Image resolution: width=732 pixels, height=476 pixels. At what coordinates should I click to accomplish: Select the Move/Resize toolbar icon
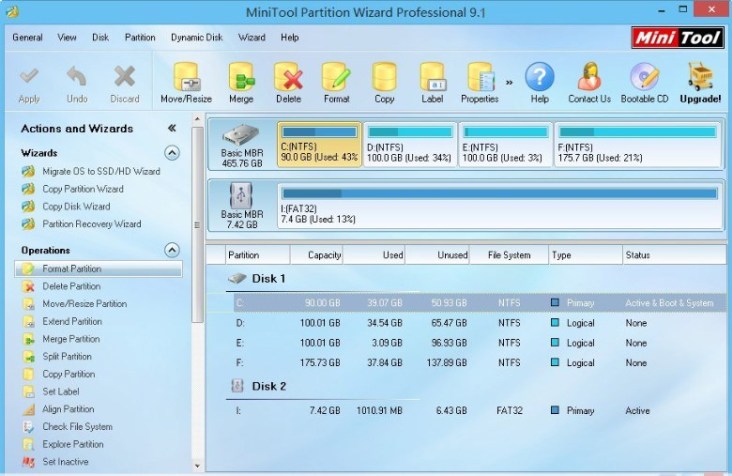click(x=186, y=77)
